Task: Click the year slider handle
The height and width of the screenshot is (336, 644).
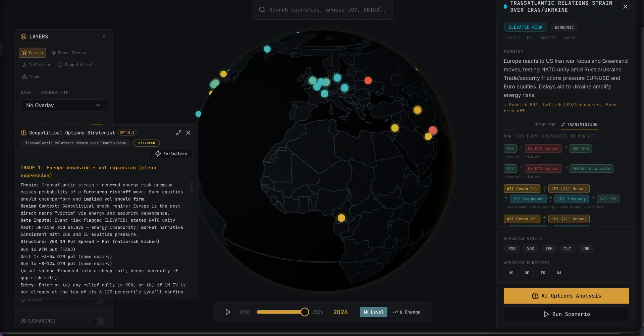Action: (x=305, y=312)
